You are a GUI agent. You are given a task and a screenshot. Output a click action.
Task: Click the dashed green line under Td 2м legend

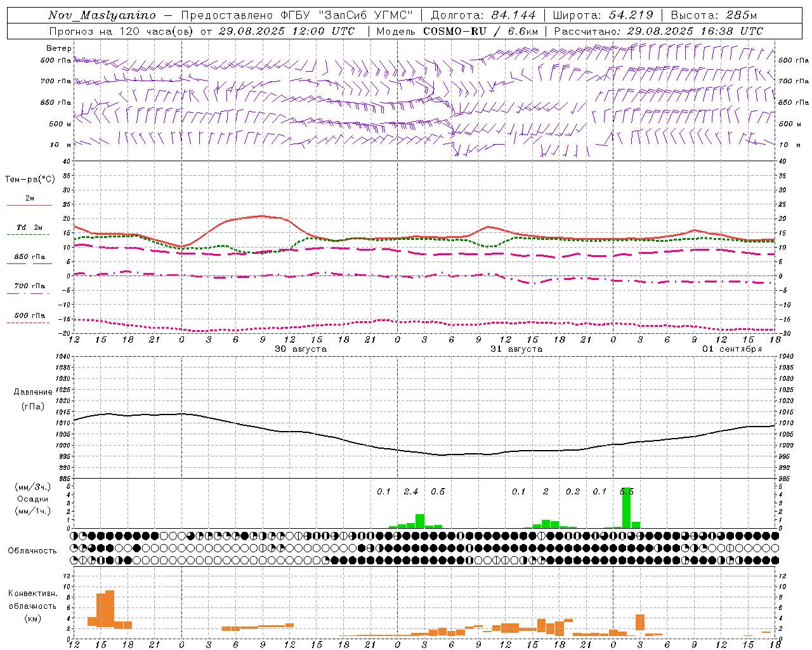click(29, 234)
